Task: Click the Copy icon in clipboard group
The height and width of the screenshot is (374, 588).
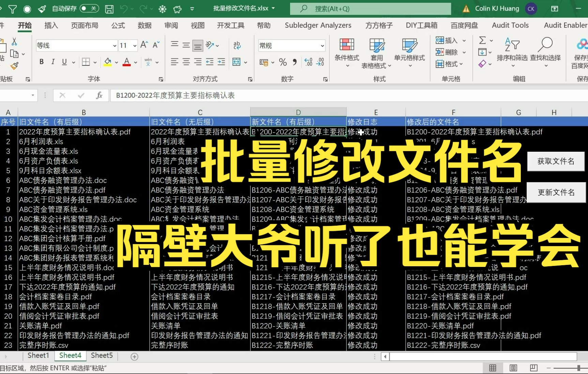Action: (x=14, y=54)
